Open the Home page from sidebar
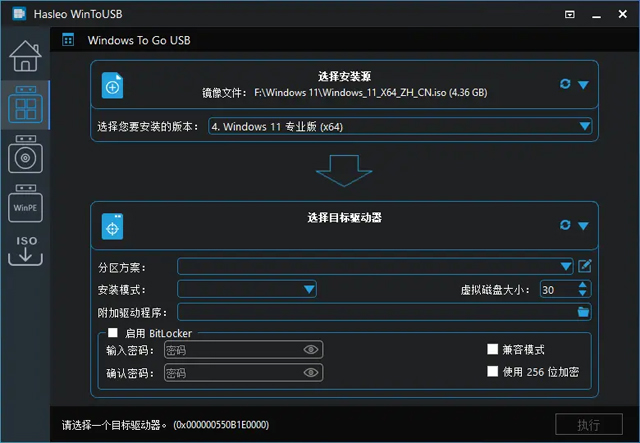 24,59
